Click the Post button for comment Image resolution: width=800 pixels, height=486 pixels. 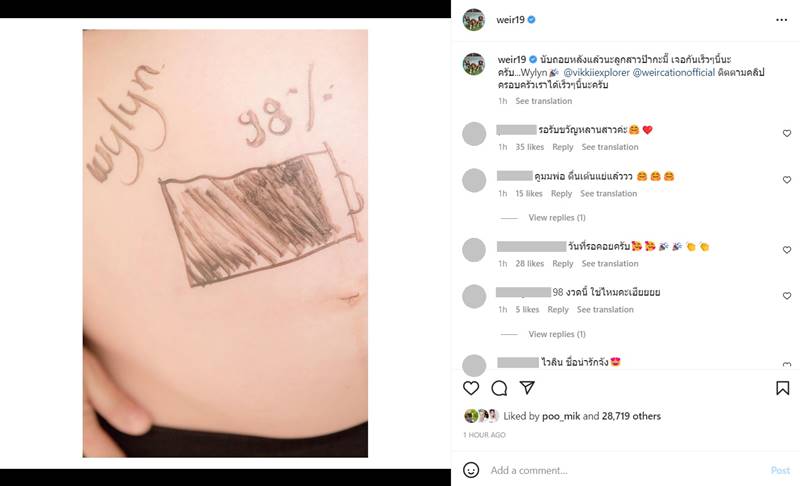780,470
